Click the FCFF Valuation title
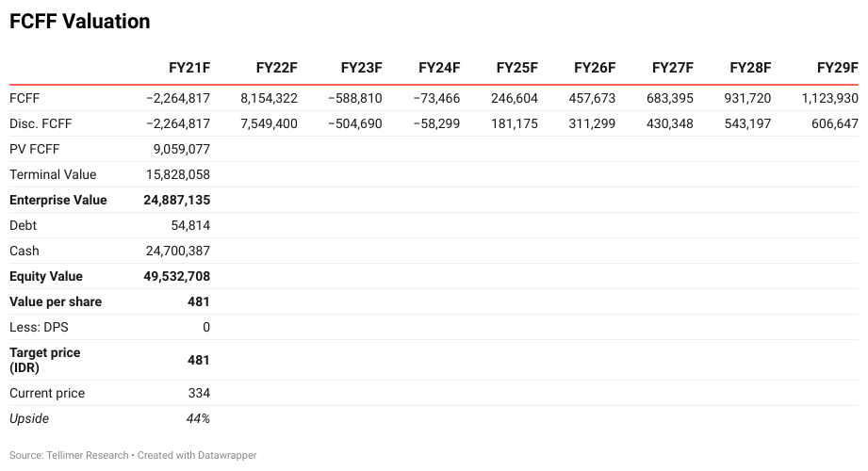This screenshot has height=471, width=868. click(80, 22)
